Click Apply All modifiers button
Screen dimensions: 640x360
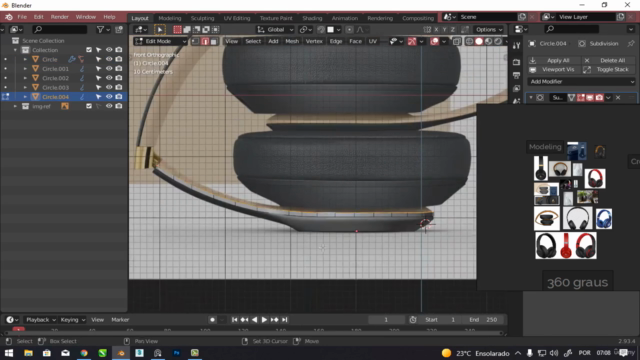point(553,60)
